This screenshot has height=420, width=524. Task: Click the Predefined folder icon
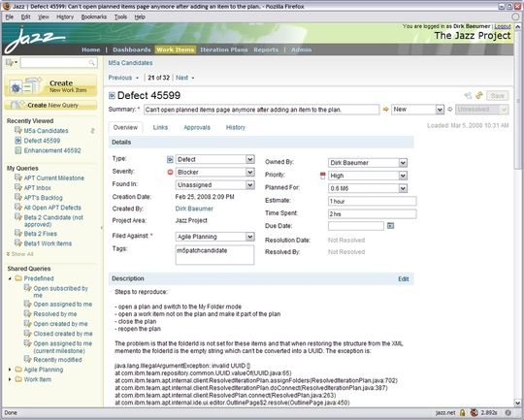coord(18,278)
